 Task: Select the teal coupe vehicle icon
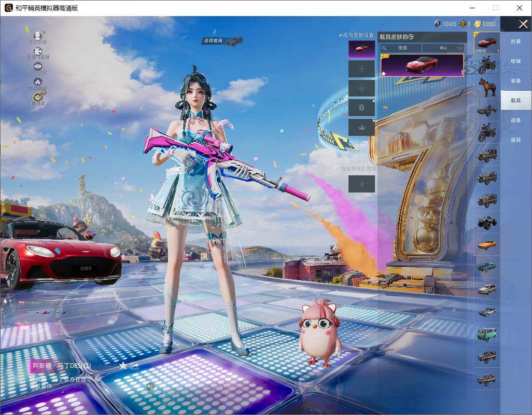coord(487,267)
